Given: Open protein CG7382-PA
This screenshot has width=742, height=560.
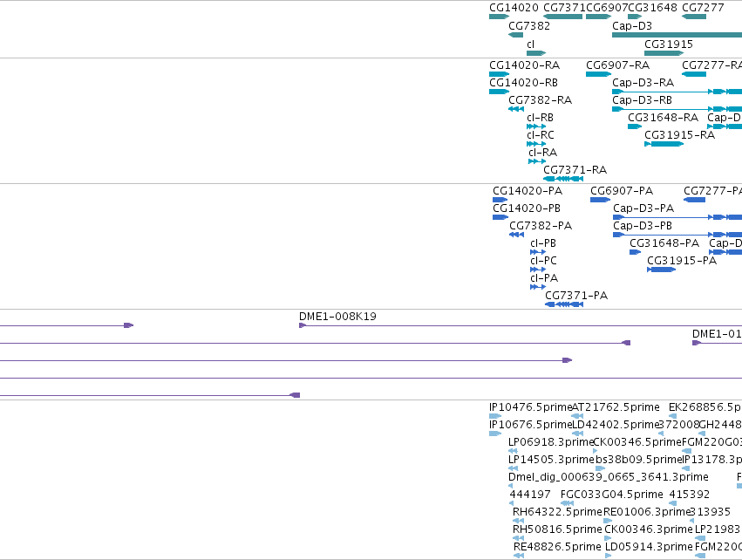Looking at the screenshot, I should pyautogui.click(x=517, y=235).
